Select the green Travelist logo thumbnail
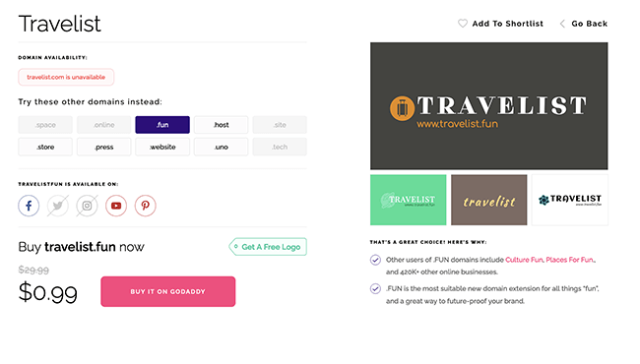The height and width of the screenshot is (364, 640). click(x=409, y=200)
